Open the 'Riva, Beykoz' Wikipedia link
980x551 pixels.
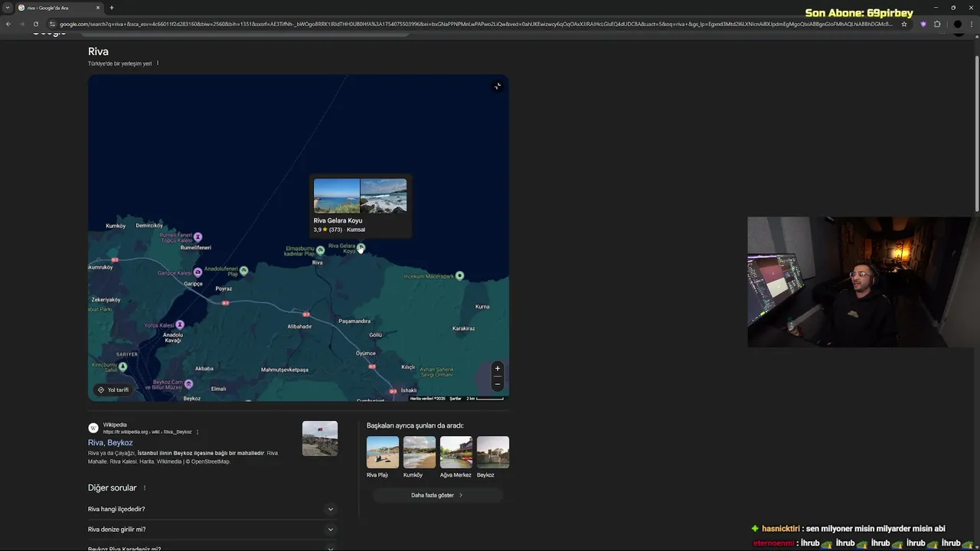click(110, 442)
